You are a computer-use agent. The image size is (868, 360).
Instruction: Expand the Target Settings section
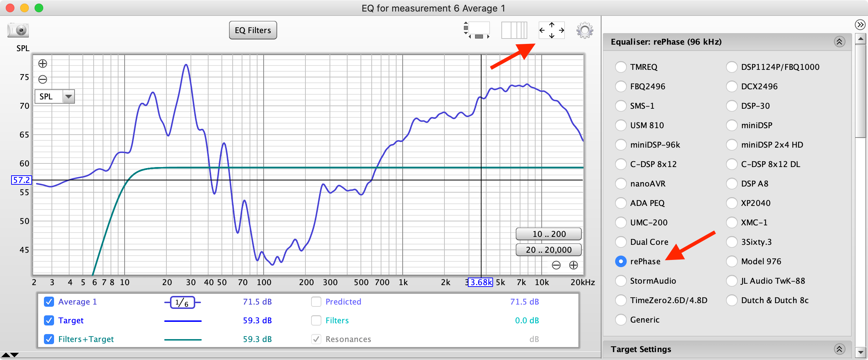tap(839, 349)
